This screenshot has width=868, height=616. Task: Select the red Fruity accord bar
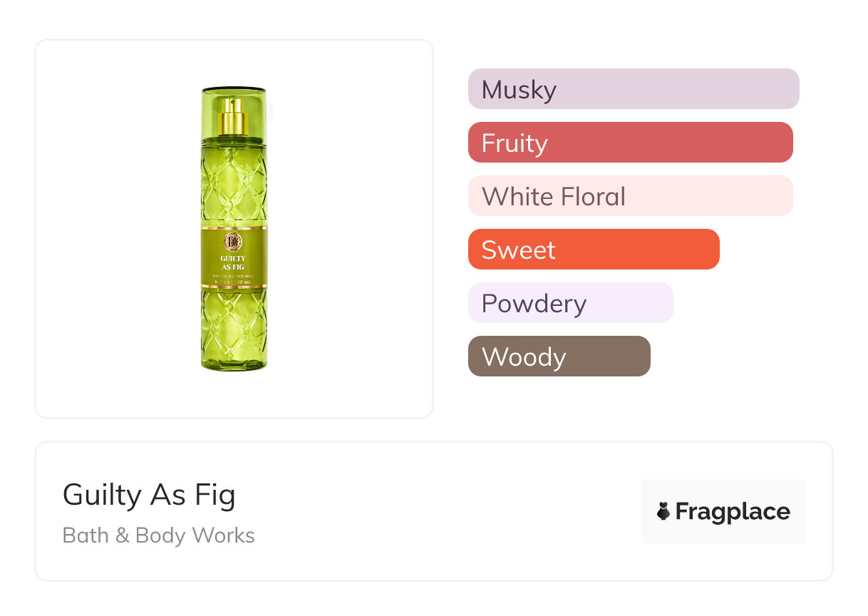click(630, 143)
